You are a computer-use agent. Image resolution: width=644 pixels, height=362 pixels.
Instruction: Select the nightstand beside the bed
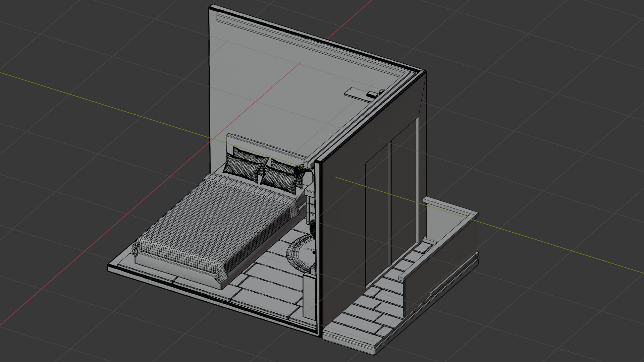tap(311, 205)
